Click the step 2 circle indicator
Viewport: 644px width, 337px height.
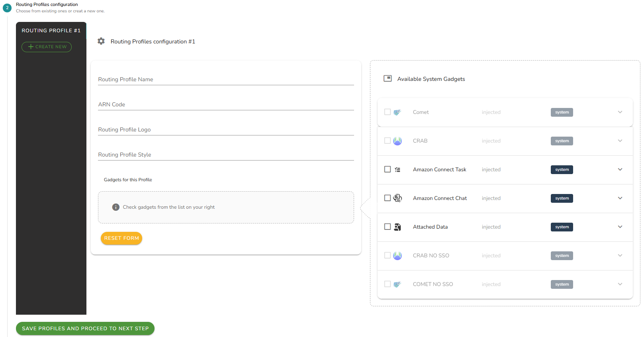click(x=7, y=8)
